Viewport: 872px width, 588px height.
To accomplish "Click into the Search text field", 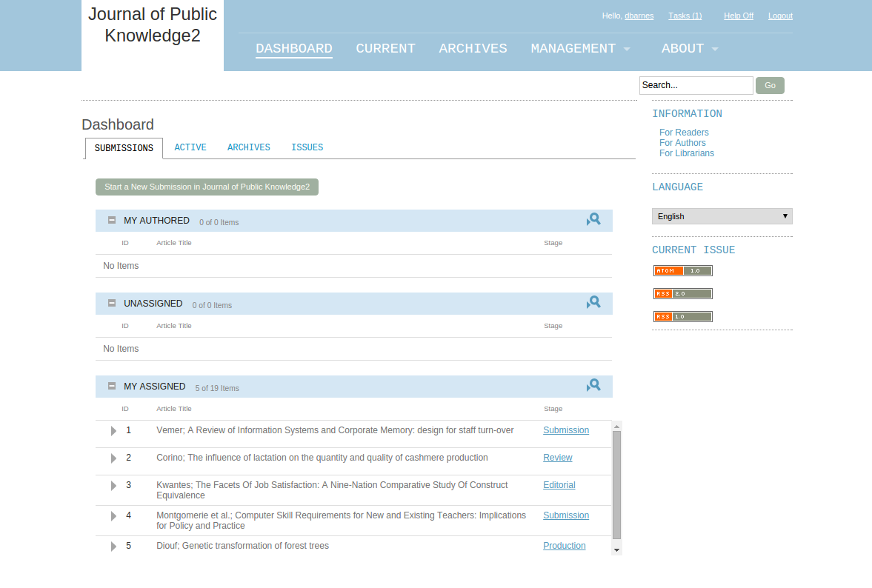I will coord(696,85).
